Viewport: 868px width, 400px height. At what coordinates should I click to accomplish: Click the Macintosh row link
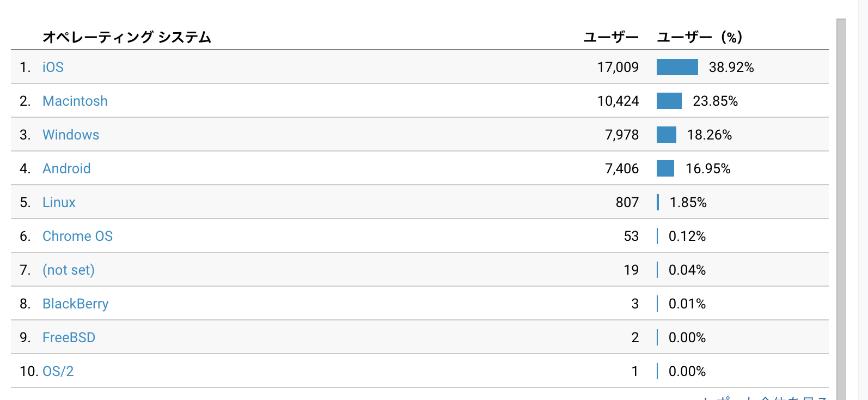point(75,101)
